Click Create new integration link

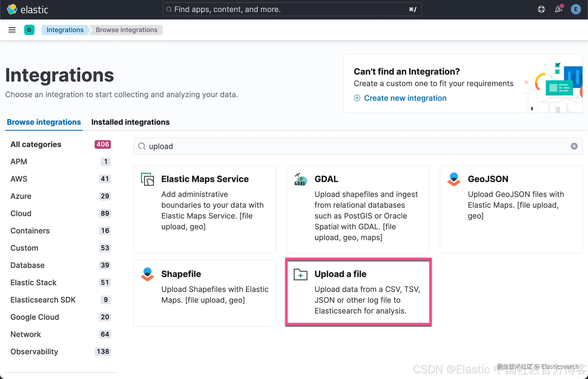[405, 98]
